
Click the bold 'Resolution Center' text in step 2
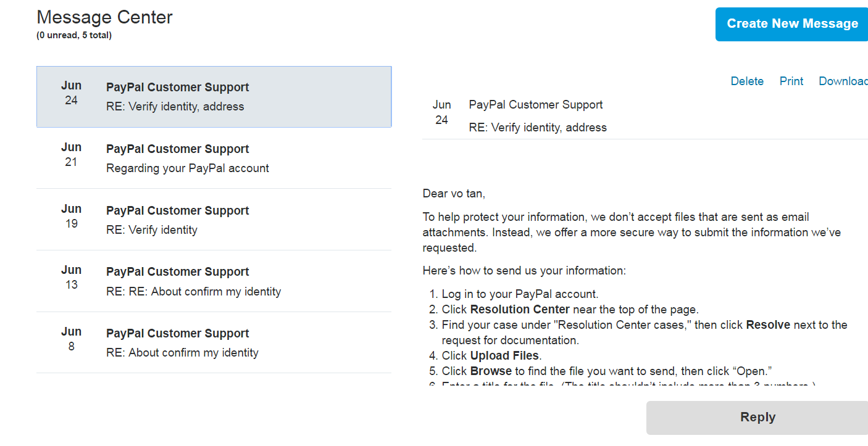coord(520,310)
